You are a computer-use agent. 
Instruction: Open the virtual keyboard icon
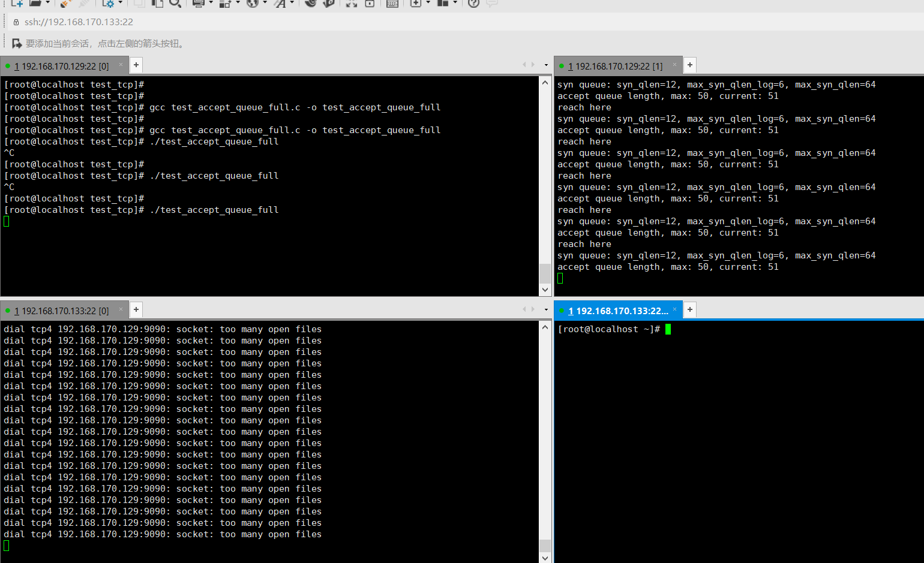(392, 3)
